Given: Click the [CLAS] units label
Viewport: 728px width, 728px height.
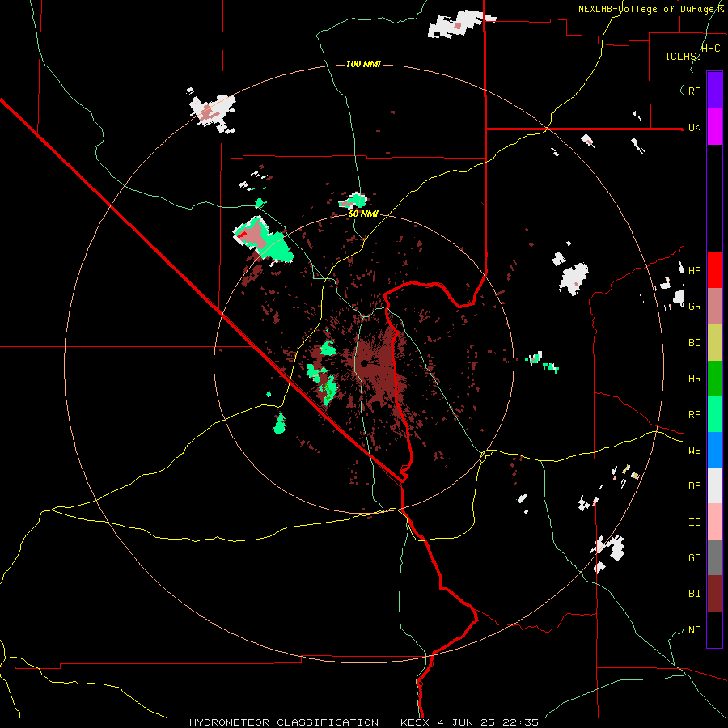Looking at the screenshot, I should [684, 57].
